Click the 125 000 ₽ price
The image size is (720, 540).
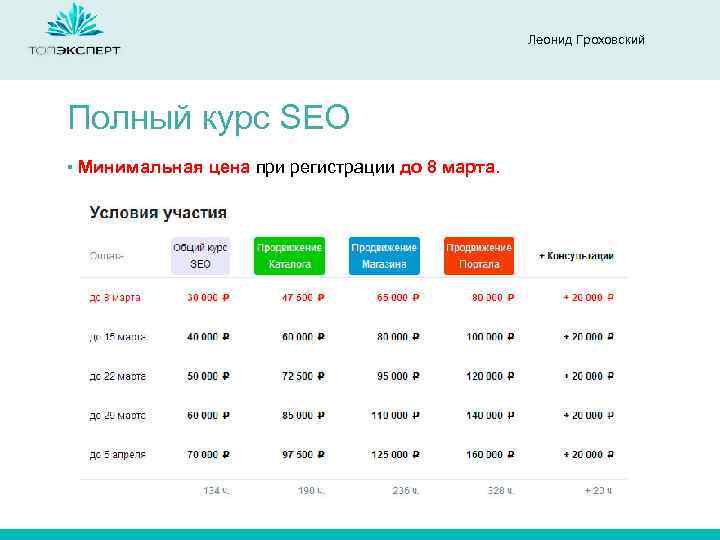coord(395,455)
